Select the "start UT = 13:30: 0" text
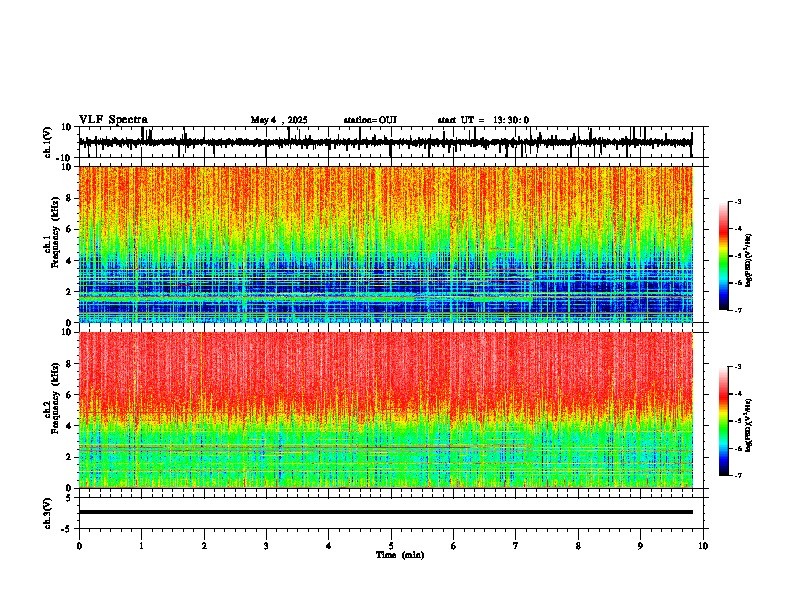The height and width of the screenshot is (612, 792). point(483,120)
